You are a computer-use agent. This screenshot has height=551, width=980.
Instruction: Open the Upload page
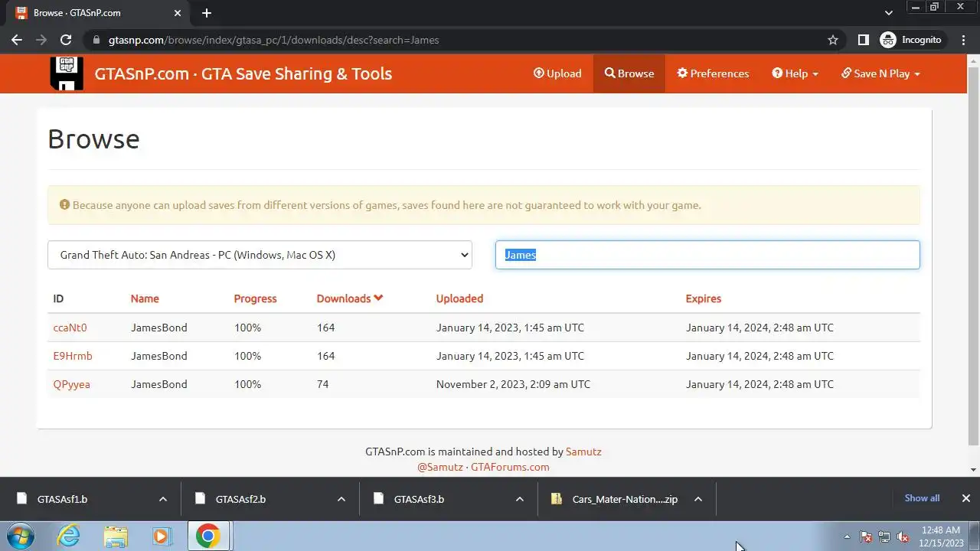click(557, 73)
